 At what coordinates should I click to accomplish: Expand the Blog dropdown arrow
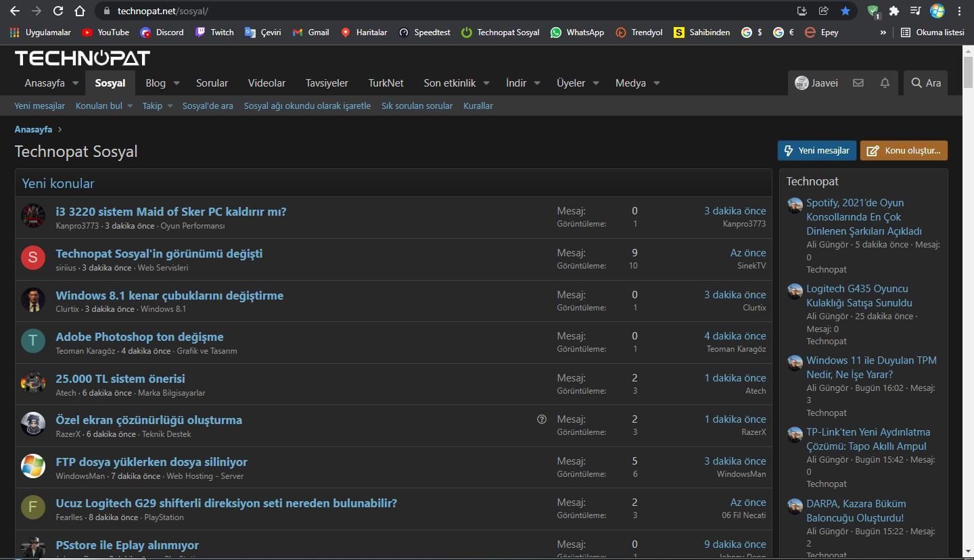pos(177,83)
